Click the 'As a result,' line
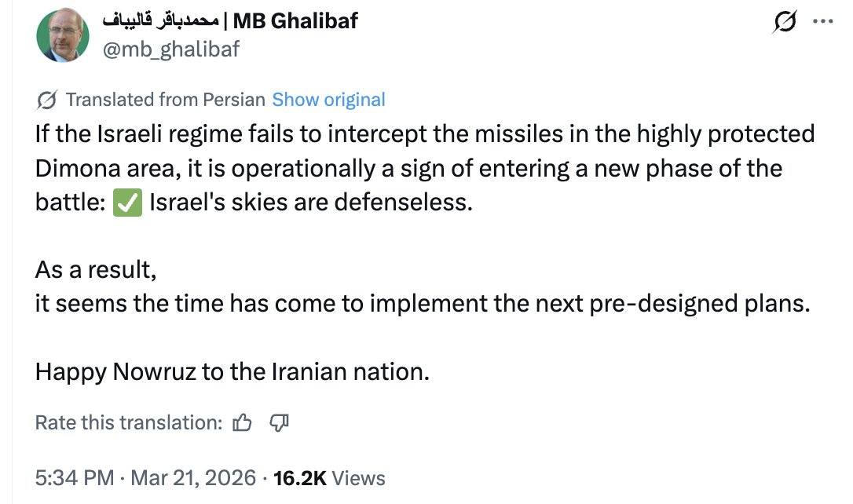 click(x=96, y=269)
